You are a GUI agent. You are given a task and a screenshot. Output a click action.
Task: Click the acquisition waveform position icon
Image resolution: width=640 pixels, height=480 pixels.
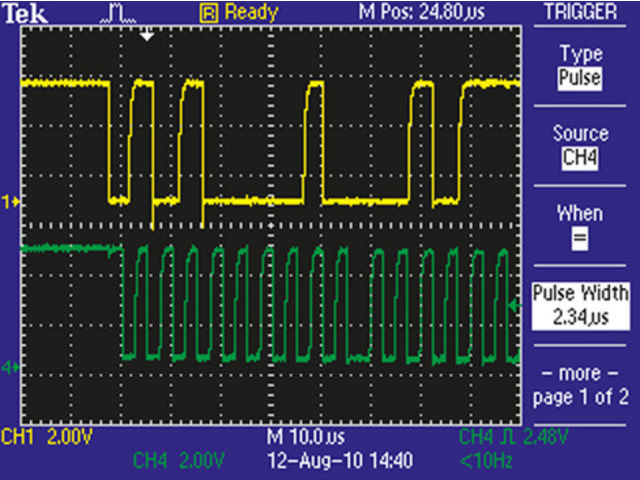119,13
